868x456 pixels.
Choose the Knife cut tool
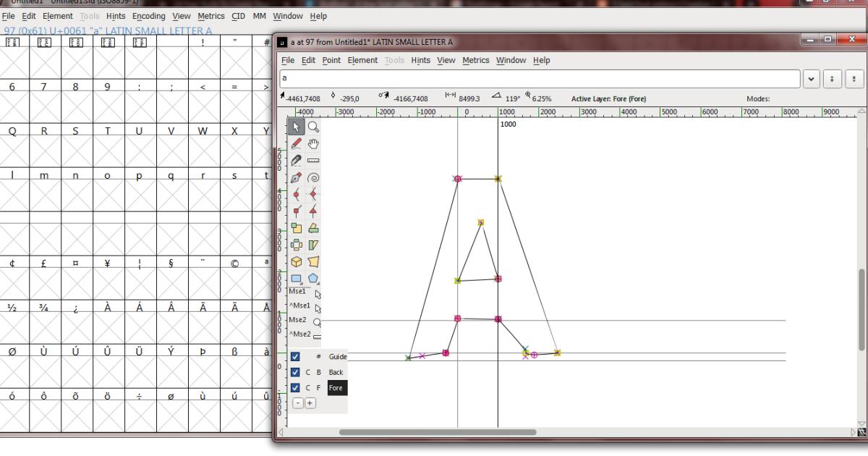pyautogui.click(x=296, y=161)
